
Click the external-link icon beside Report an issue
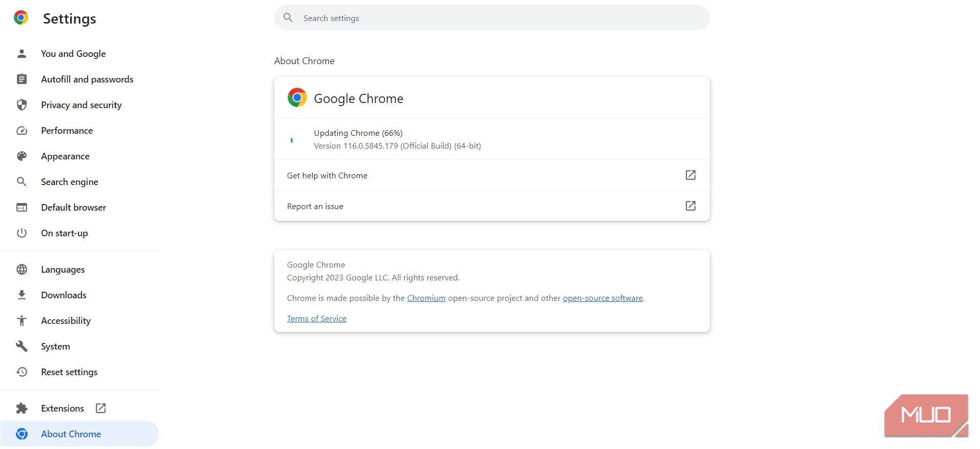coord(690,206)
